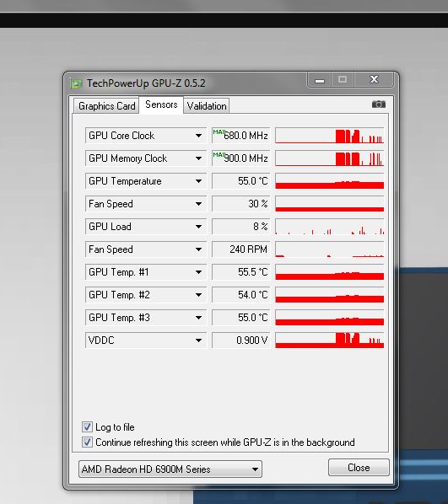Click the 30 % fan speed value

click(x=240, y=204)
